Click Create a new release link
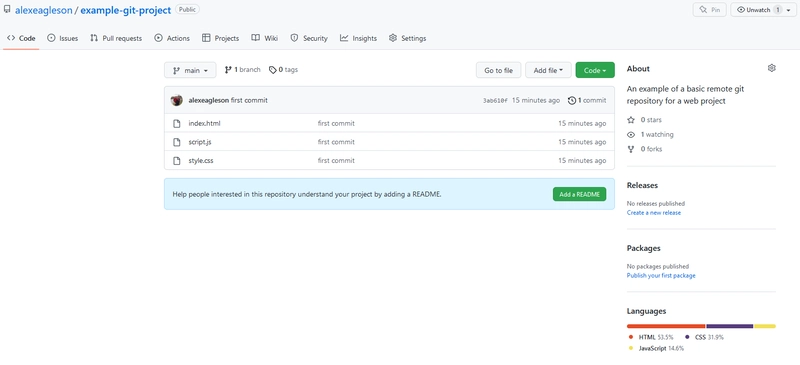 click(x=654, y=213)
